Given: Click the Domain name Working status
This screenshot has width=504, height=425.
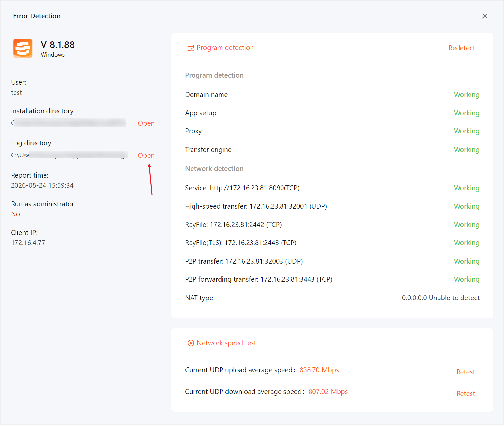Looking at the screenshot, I should click(x=466, y=95).
